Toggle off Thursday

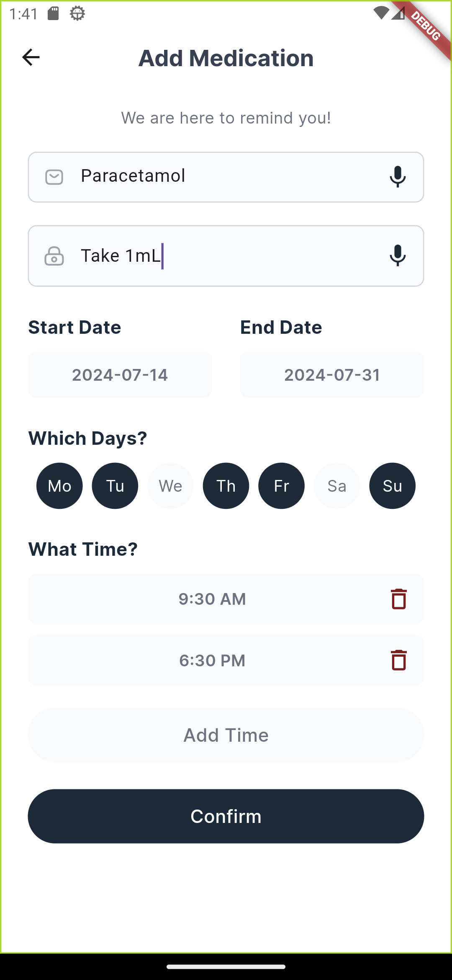tap(226, 486)
